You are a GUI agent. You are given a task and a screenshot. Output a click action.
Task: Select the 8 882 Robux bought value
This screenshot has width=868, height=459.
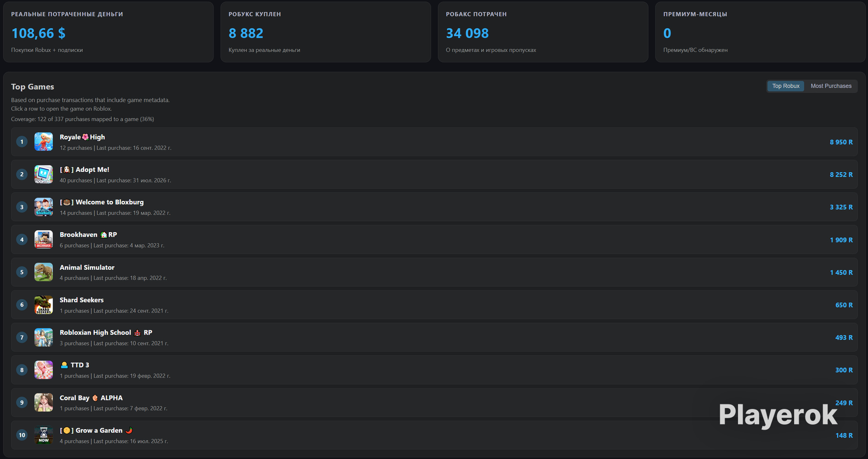point(246,33)
